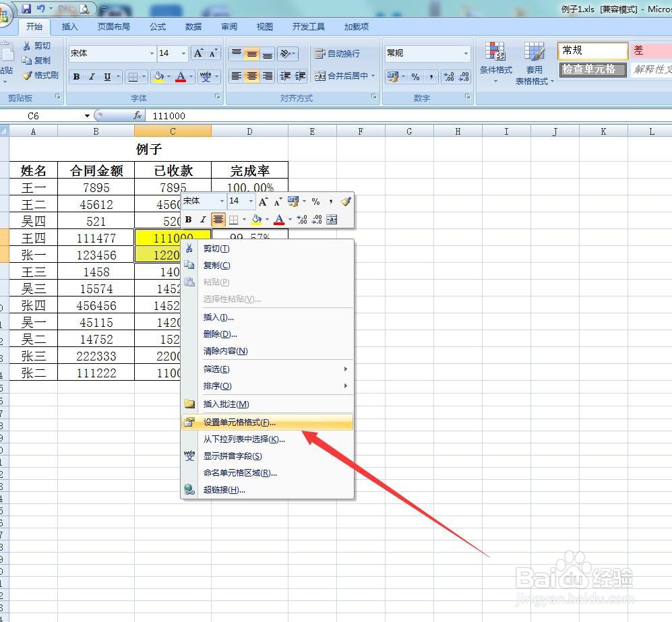Toggle Italic on the mini toolbar
672x622 pixels.
click(x=203, y=219)
